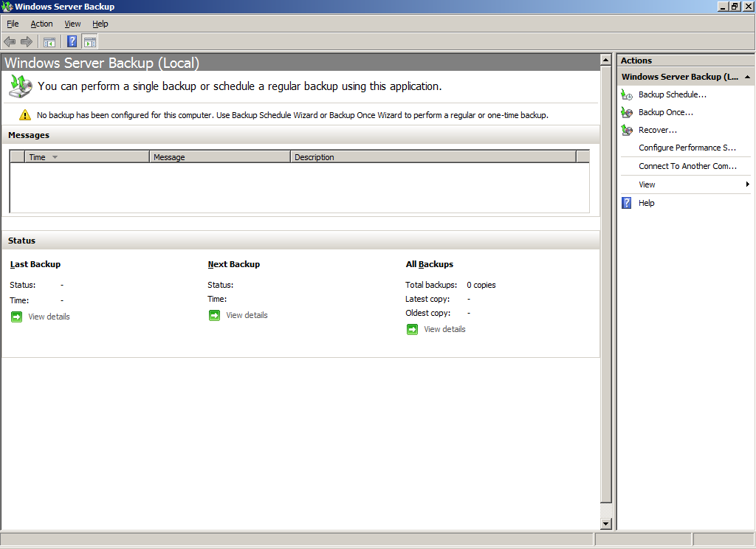Click the Help toolbar icon
Viewport: 756px width, 549px height.
(71, 41)
